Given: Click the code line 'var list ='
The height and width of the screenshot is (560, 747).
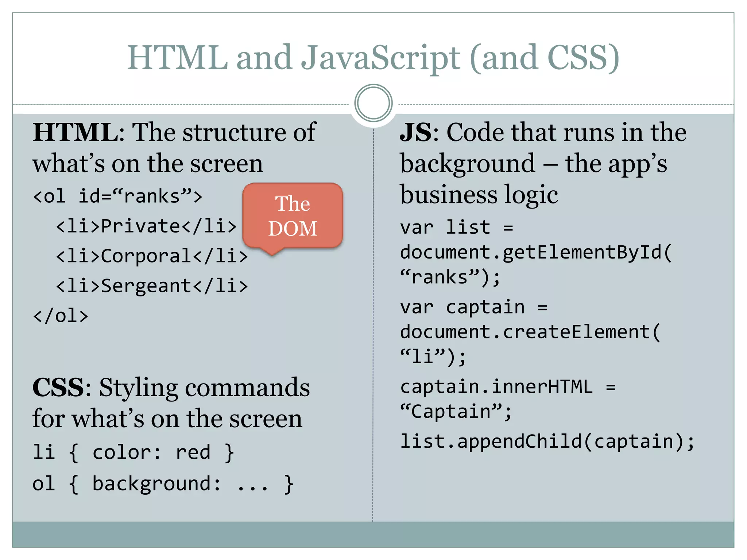Looking at the screenshot, I should 457,227.
